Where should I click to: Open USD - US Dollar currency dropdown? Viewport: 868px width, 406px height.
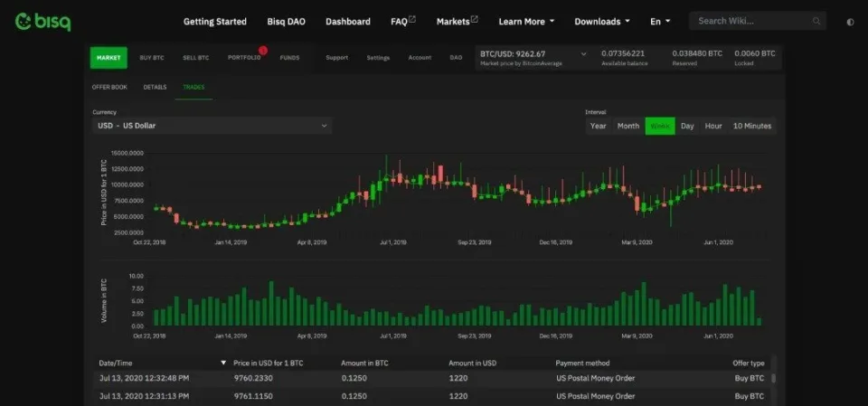(212, 126)
